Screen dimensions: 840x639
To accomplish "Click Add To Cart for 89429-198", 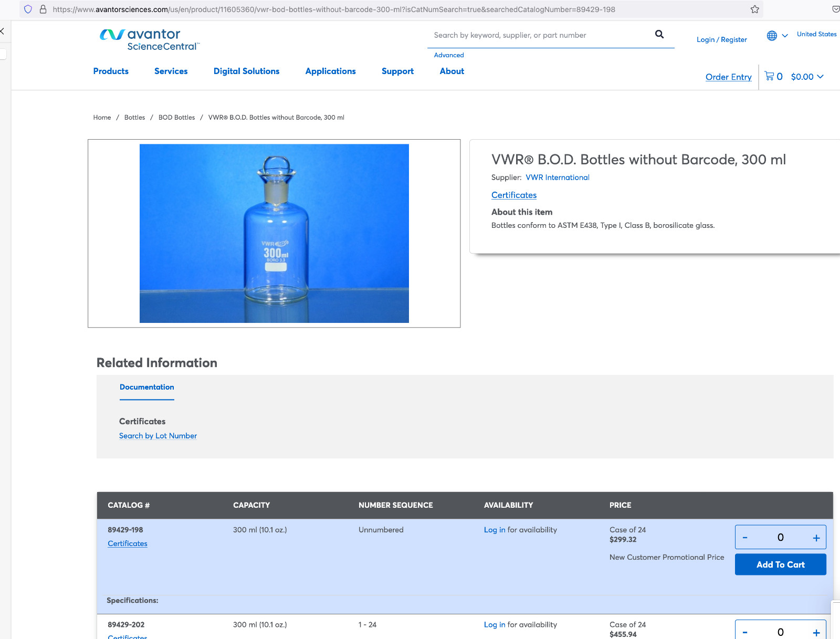I will 781,564.
